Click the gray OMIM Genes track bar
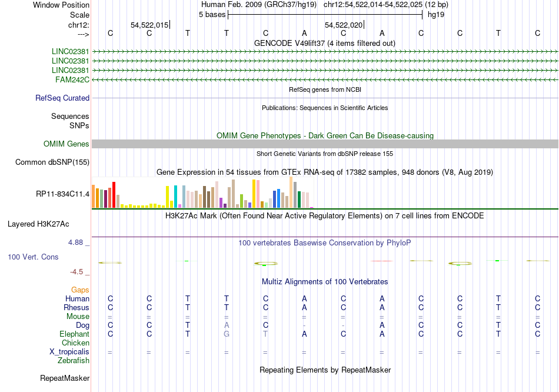Viewport: 559px width, 392px height. pyautogui.click(x=325, y=144)
